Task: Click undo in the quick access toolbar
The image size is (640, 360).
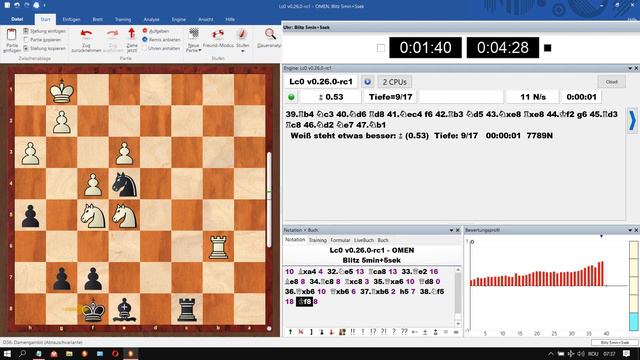Action: click(x=17, y=5)
